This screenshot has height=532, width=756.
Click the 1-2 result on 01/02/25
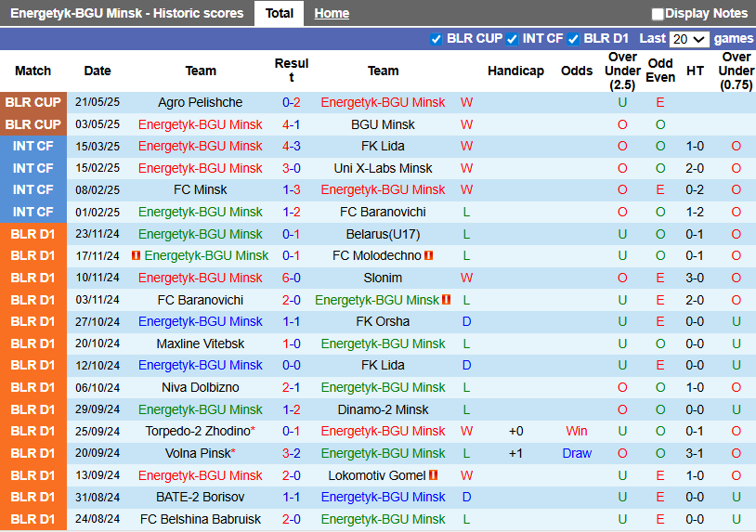[292, 212]
